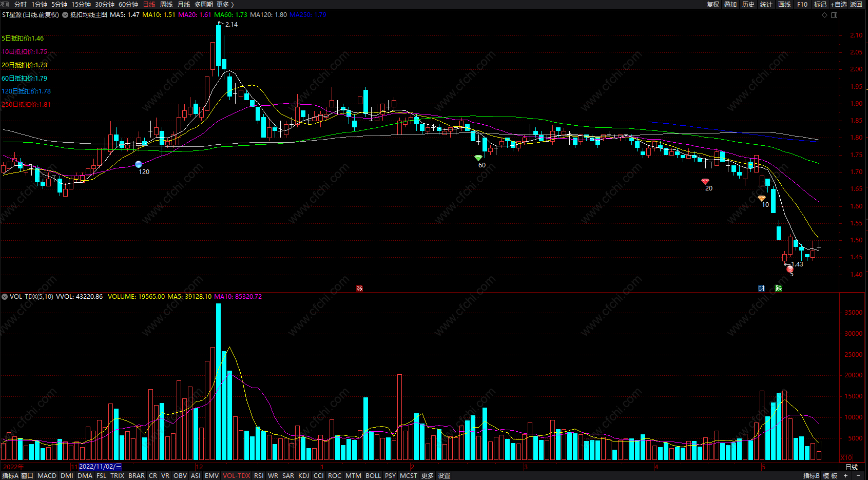This screenshot has width=868, height=480.
Task: Click the 返回 back button
Action: pos(856,4)
